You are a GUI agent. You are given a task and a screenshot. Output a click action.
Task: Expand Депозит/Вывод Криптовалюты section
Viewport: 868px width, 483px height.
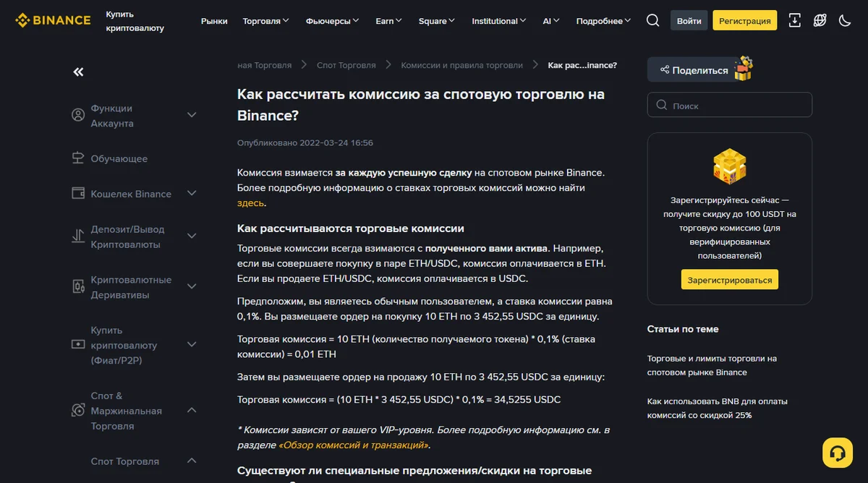(x=192, y=236)
